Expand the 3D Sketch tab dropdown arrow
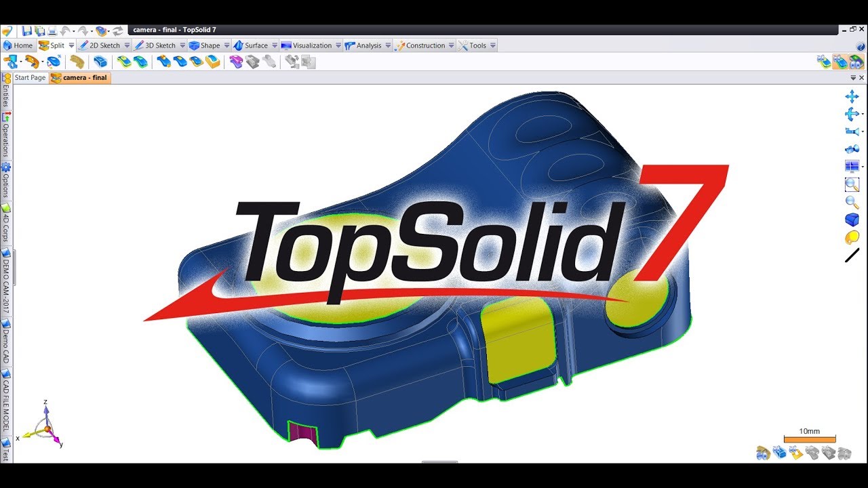The height and width of the screenshot is (488, 868). [x=182, y=45]
